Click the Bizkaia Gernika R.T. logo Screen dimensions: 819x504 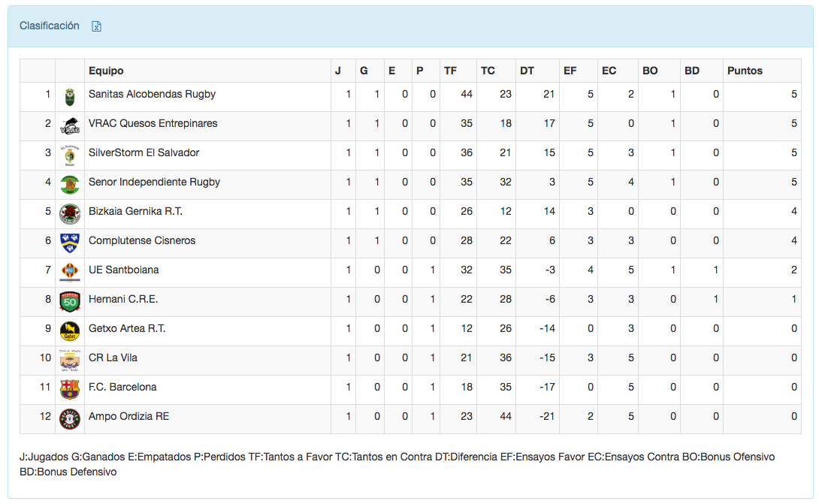[x=70, y=213]
